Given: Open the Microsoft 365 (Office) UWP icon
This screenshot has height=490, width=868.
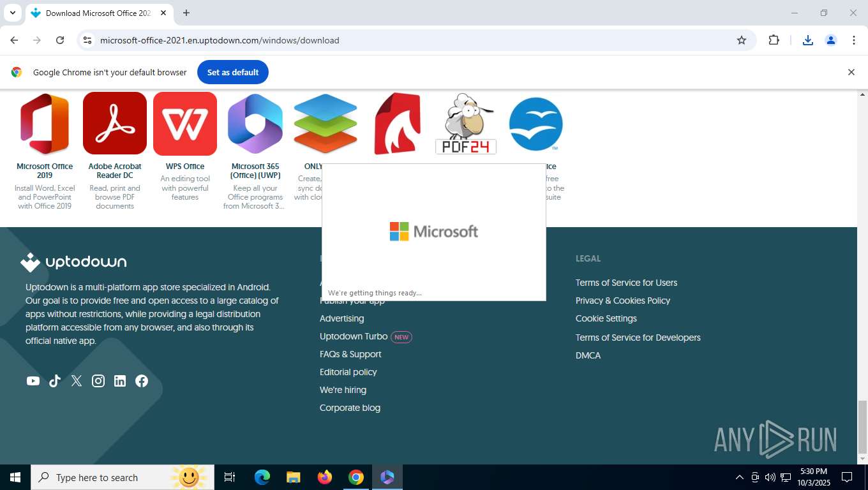Looking at the screenshot, I should tap(255, 124).
